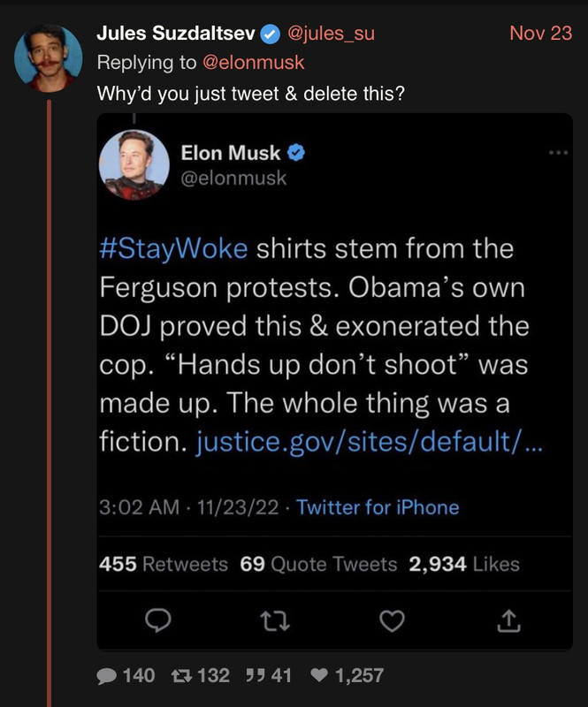View the 455 Retweets list
The width and height of the screenshot is (588, 707).
coord(163,564)
